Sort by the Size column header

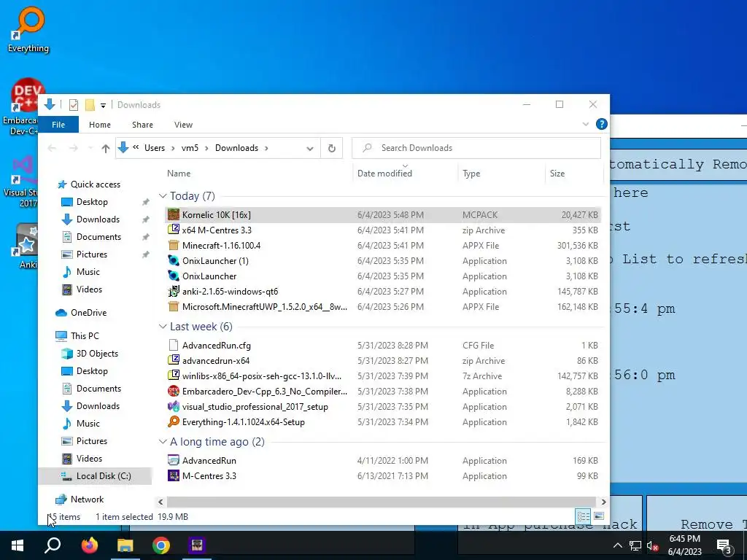coord(574,174)
